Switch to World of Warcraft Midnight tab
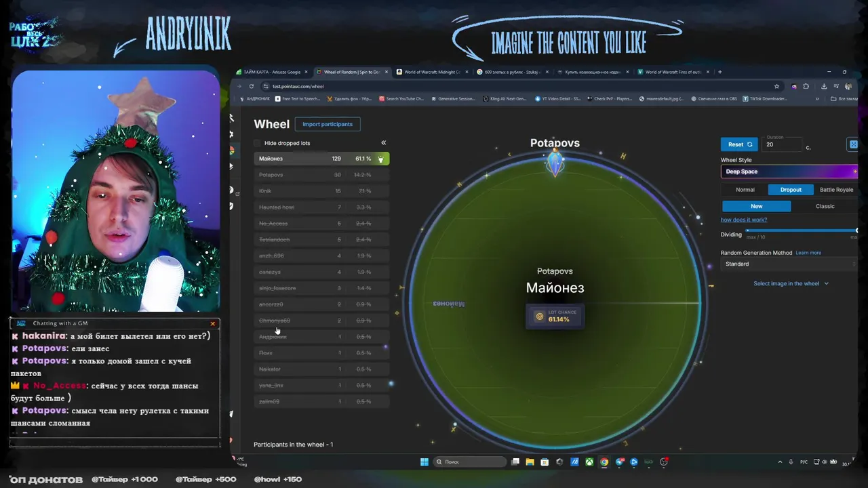The image size is (868, 488). point(433,72)
